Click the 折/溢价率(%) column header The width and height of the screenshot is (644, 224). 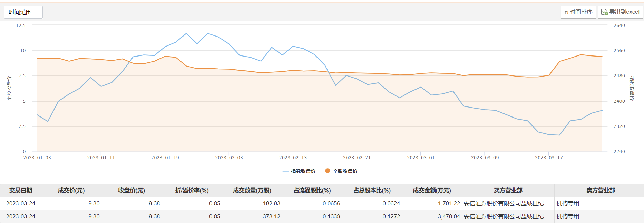click(x=192, y=191)
